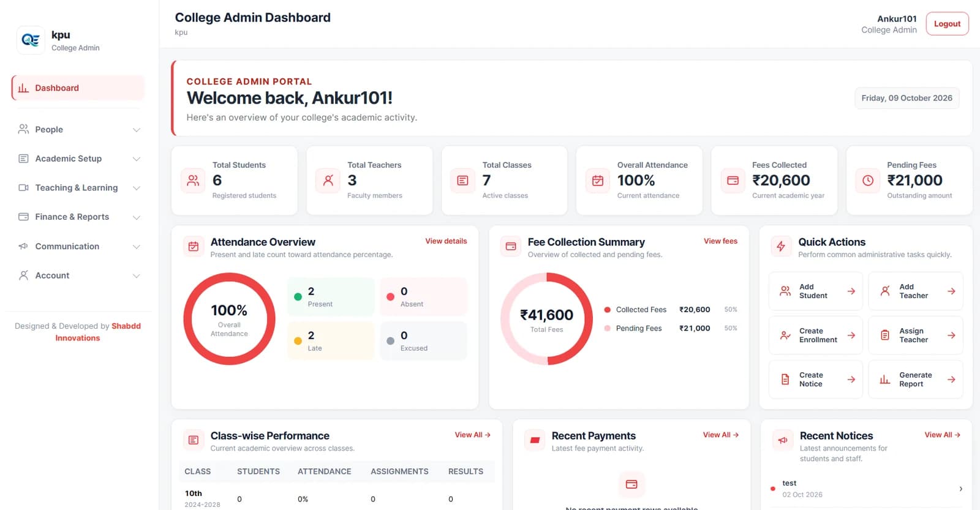Click the Fee Collection Summary icon
This screenshot has height=510, width=980.
[511, 247]
